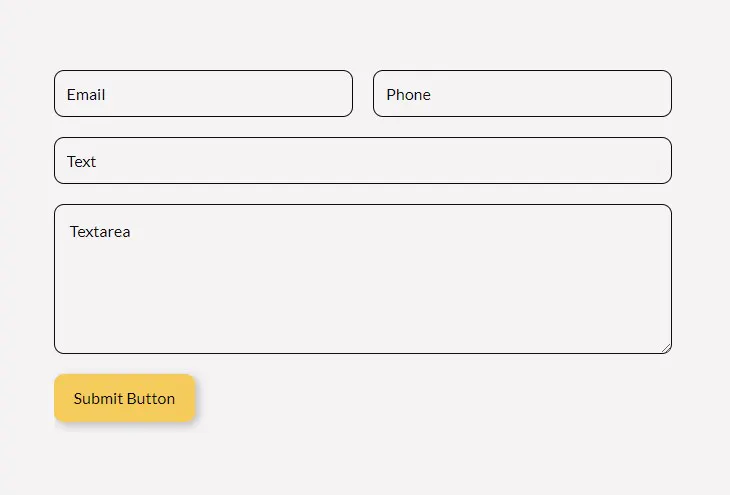Click the right end of the Text field
730x495 pixels.
652,161
